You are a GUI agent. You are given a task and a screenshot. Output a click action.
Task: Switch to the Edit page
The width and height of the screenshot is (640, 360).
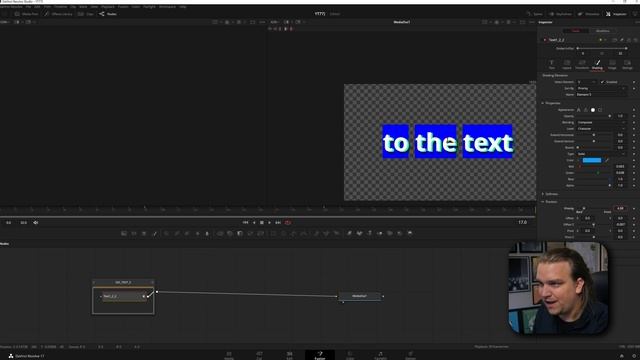[x=289, y=355]
